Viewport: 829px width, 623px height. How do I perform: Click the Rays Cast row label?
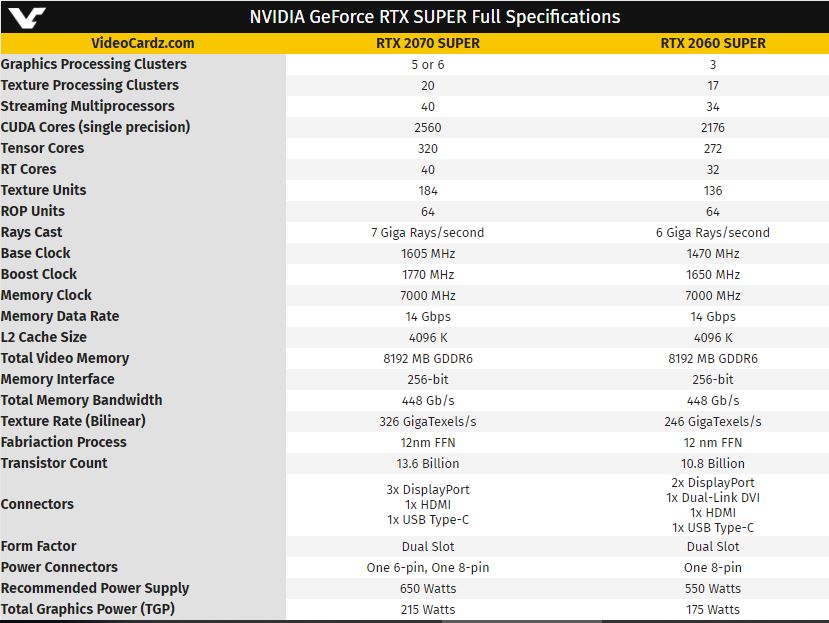coord(32,232)
